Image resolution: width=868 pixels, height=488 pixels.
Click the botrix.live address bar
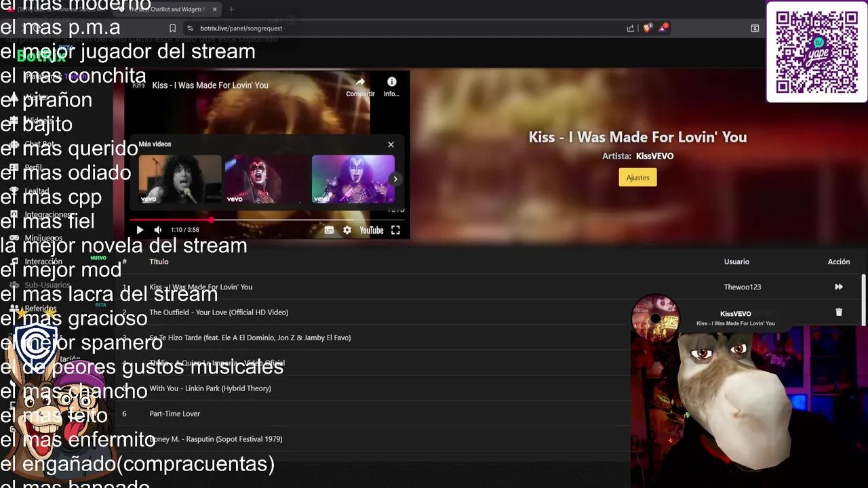407,28
